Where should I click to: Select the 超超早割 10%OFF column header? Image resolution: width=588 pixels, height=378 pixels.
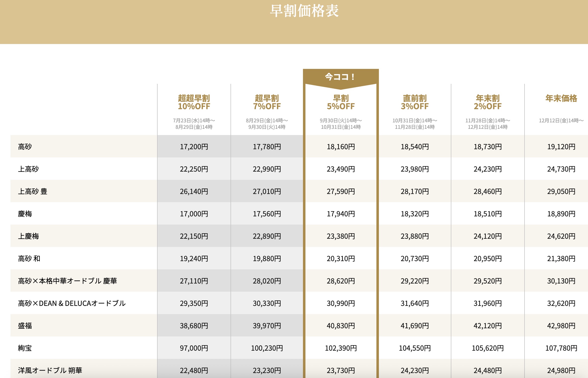pos(194,102)
